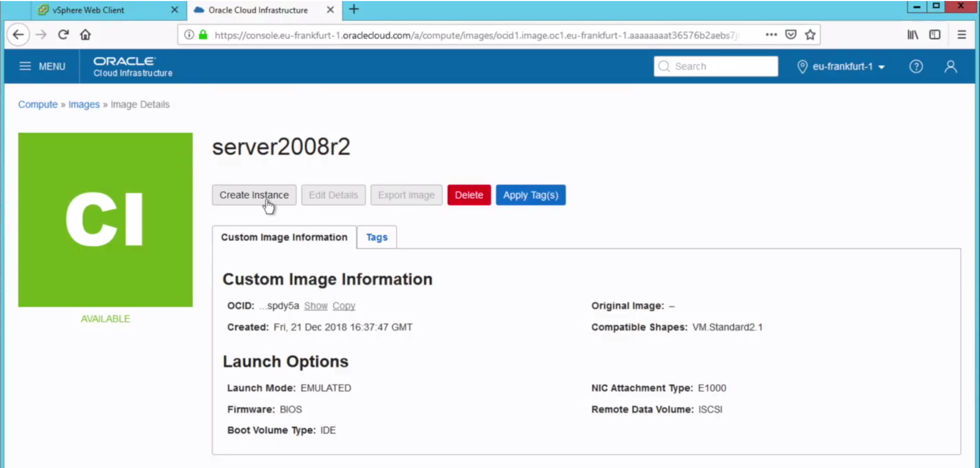Image resolution: width=980 pixels, height=468 pixels.
Task: Click the Oracle Cloud Infrastructure logo
Action: tap(133, 67)
